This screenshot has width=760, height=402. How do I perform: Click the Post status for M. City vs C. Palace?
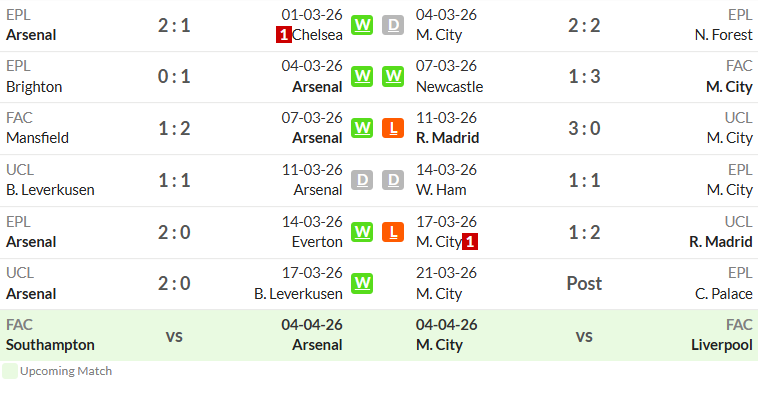[x=584, y=284]
